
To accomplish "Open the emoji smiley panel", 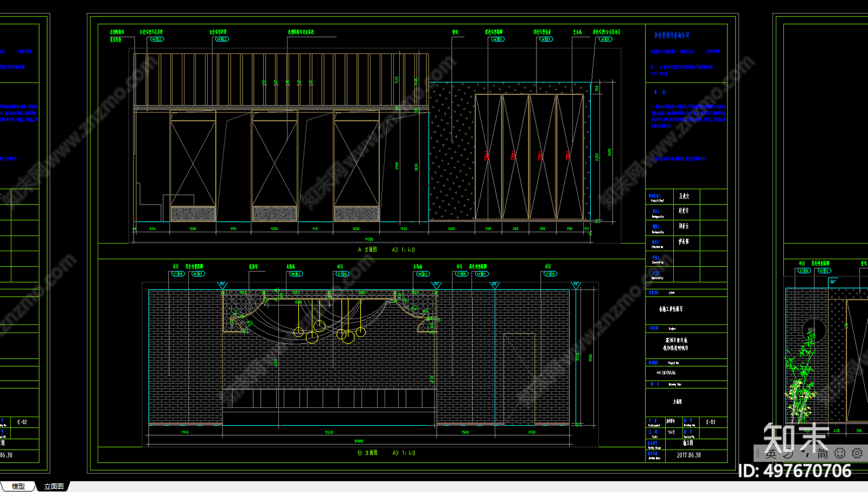I will click(x=840, y=453).
